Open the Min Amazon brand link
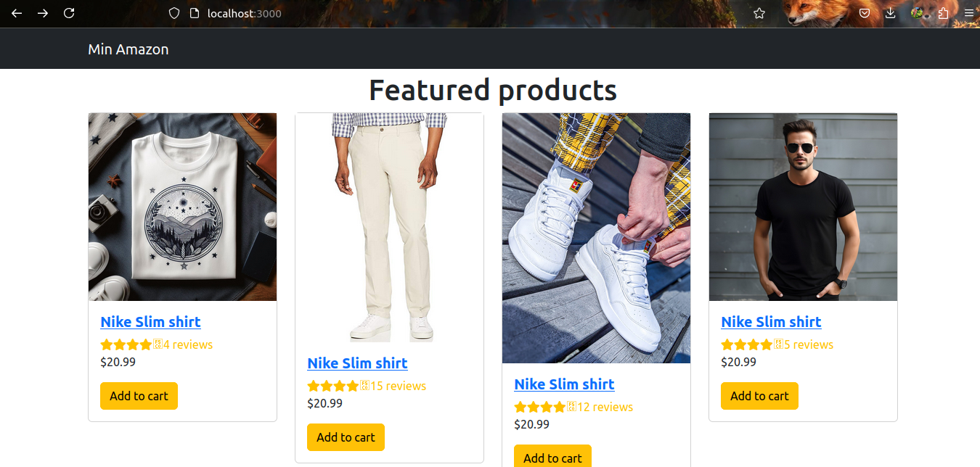Screen dimensions: 980x467 coord(128,49)
